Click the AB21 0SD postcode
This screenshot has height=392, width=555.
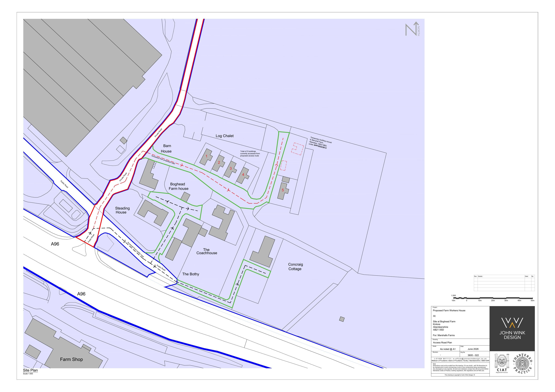click(438, 330)
